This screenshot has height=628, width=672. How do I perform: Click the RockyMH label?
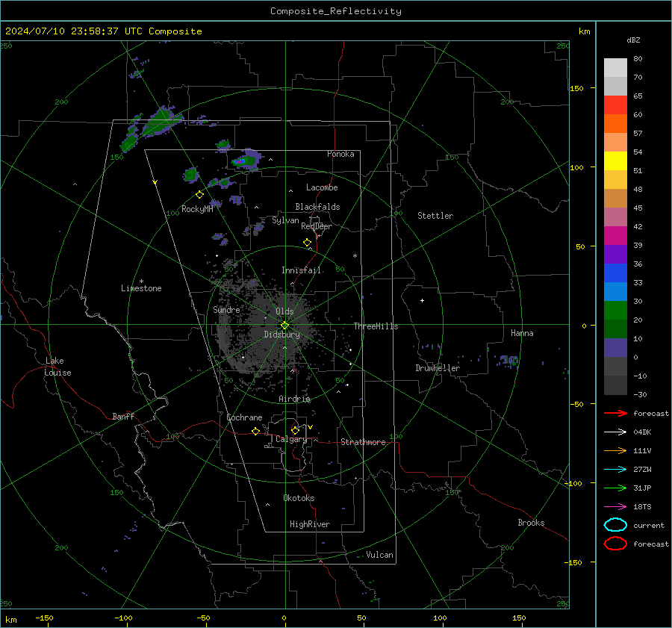click(x=197, y=209)
